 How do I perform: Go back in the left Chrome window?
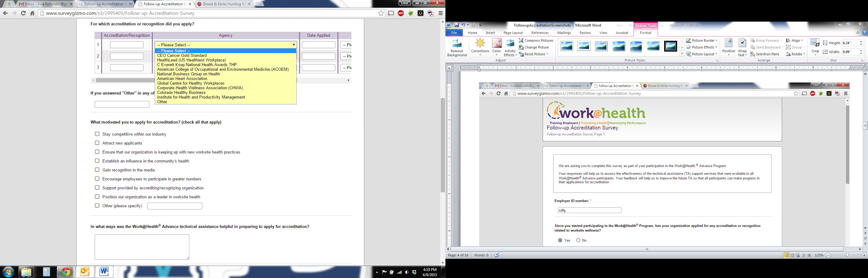[x=5, y=13]
